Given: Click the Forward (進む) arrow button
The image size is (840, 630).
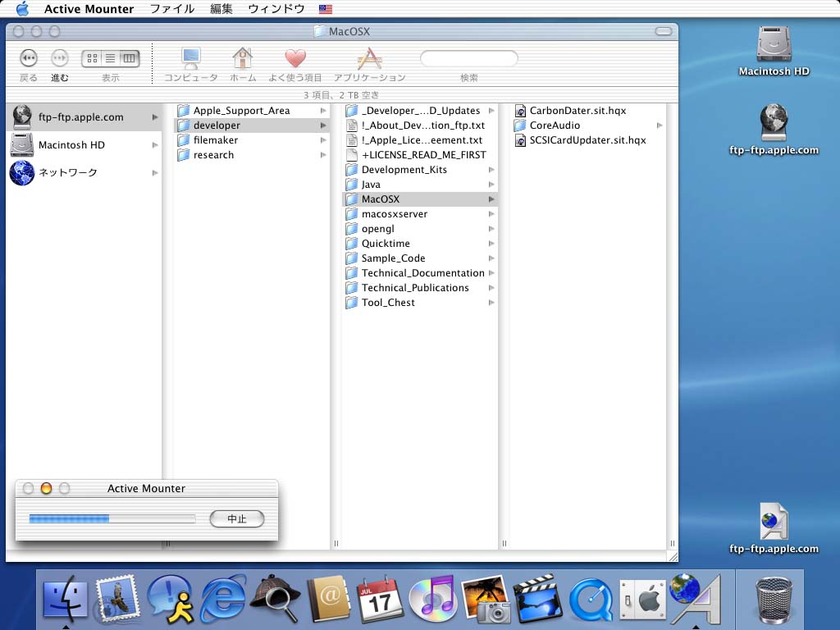Looking at the screenshot, I should 59,58.
